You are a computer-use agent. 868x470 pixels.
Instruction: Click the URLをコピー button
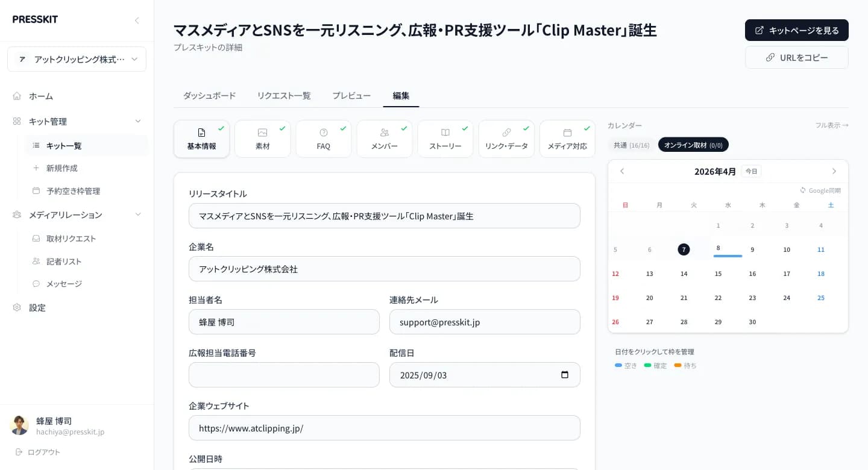[x=797, y=57]
